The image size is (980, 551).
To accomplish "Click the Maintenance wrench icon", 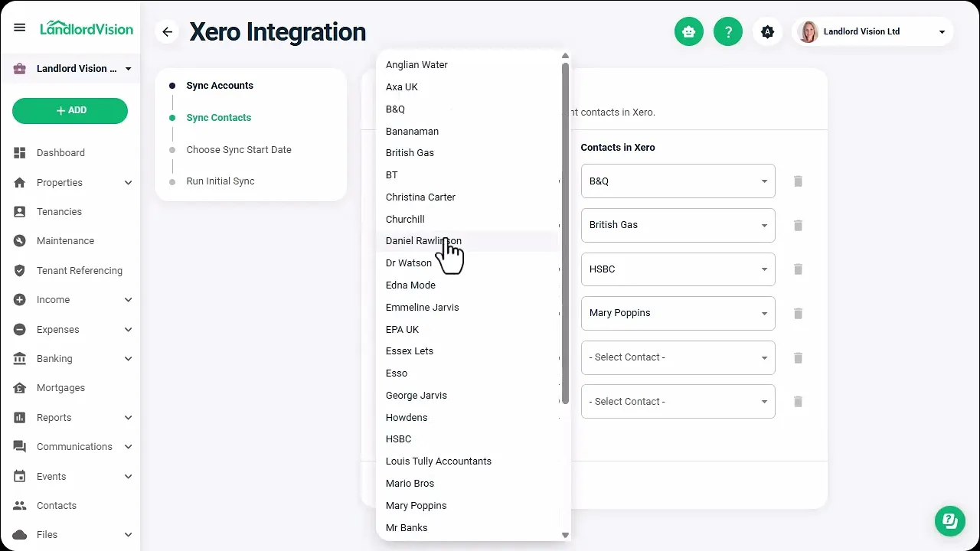I will [20, 240].
